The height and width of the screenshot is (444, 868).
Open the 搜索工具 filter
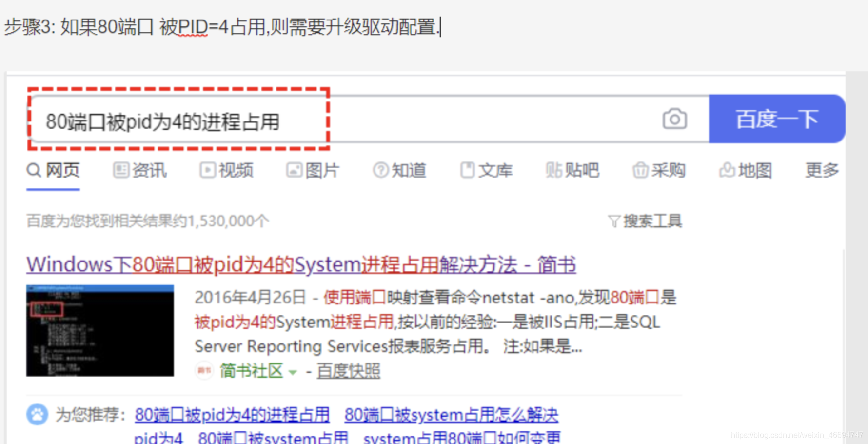(645, 222)
